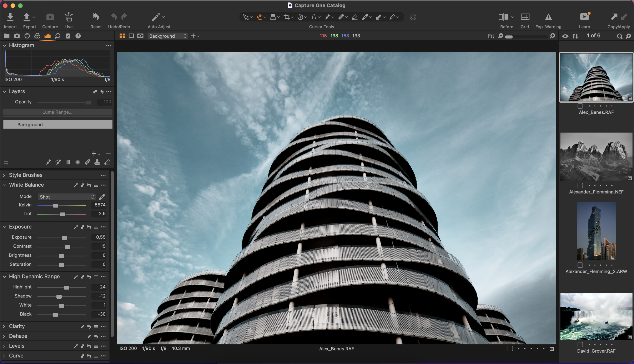The height and width of the screenshot is (364, 634).
Task: Select the Pan hand cursor tool
Action: [260, 17]
